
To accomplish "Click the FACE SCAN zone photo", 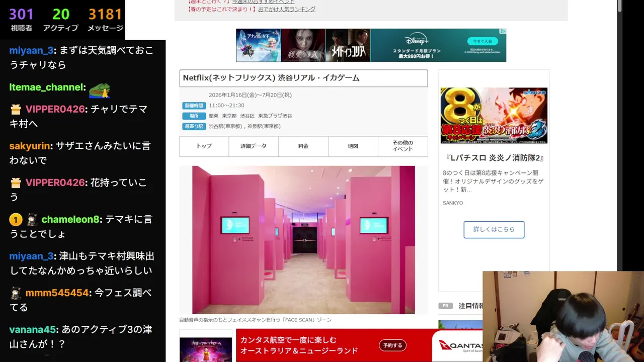I will (x=303, y=240).
